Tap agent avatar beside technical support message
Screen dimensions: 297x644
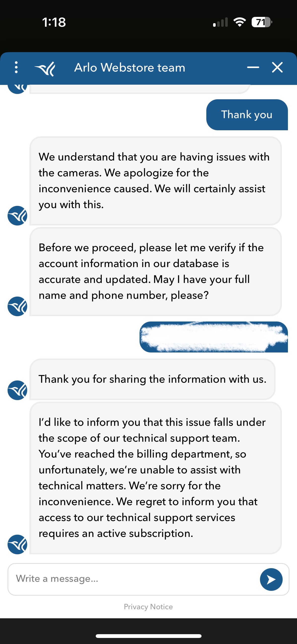[17, 544]
